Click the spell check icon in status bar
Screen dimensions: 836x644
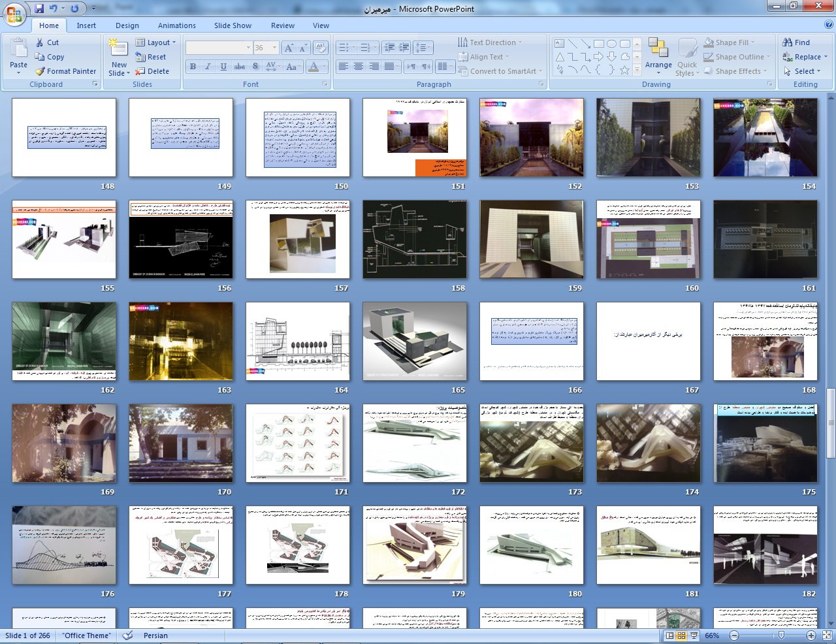tap(128, 636)
